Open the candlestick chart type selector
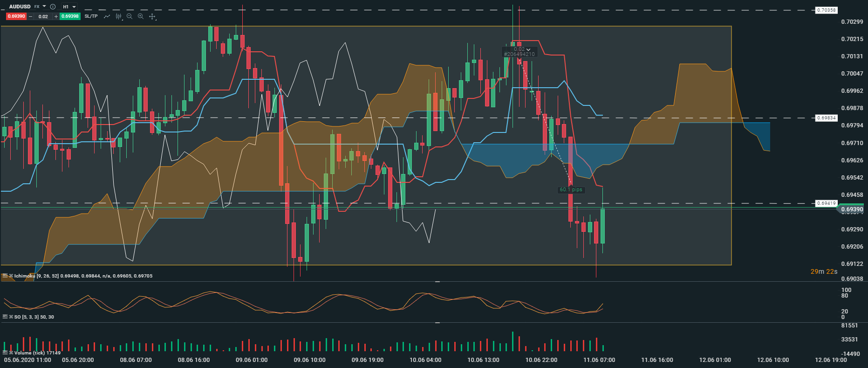 click(x=119, y=16)
